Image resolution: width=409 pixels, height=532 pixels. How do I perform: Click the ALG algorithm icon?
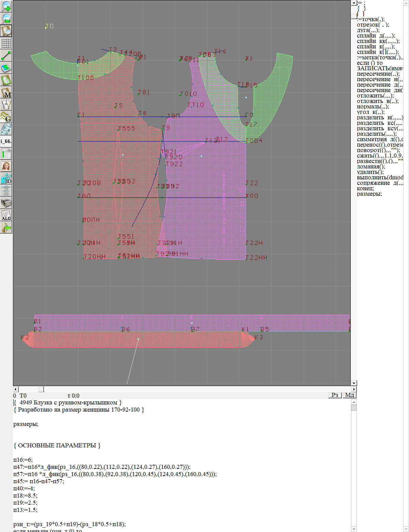click(6, 215)
